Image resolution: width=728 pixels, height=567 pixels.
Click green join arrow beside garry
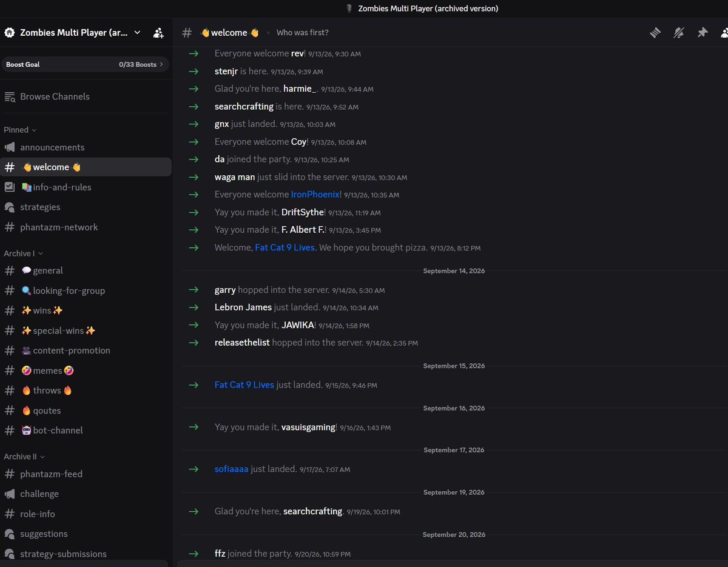click(194, 290)
